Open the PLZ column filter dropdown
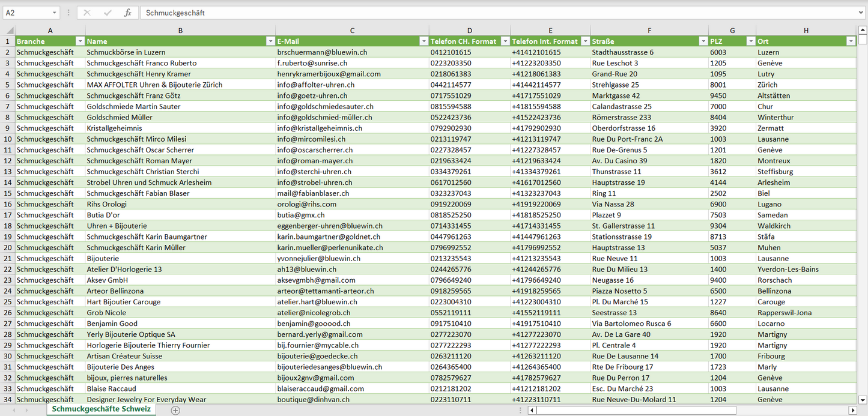Viewport: 868px width, 416px height. coord(750,41)
